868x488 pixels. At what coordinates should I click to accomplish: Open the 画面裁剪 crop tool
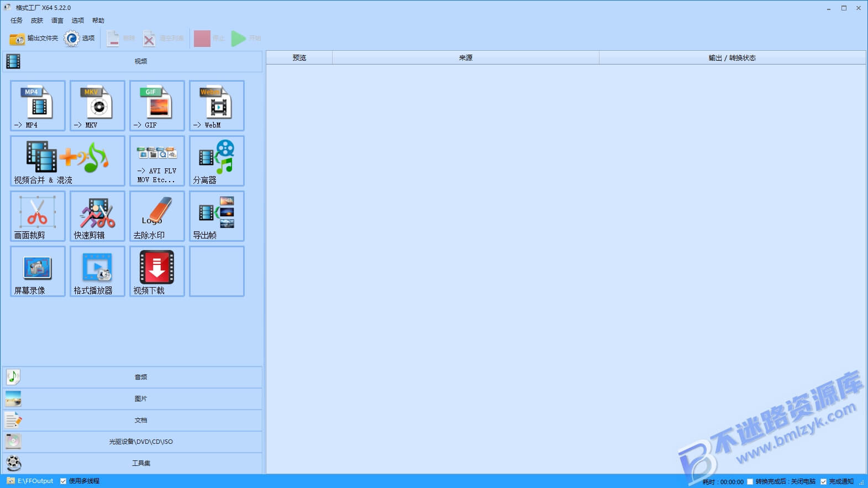click(x=38, y=216)
